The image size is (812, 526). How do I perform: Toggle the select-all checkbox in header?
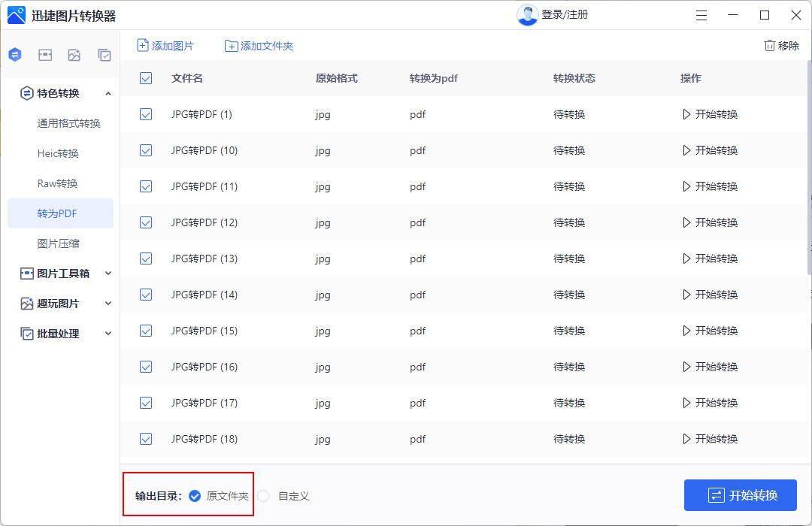click(146, 78)
